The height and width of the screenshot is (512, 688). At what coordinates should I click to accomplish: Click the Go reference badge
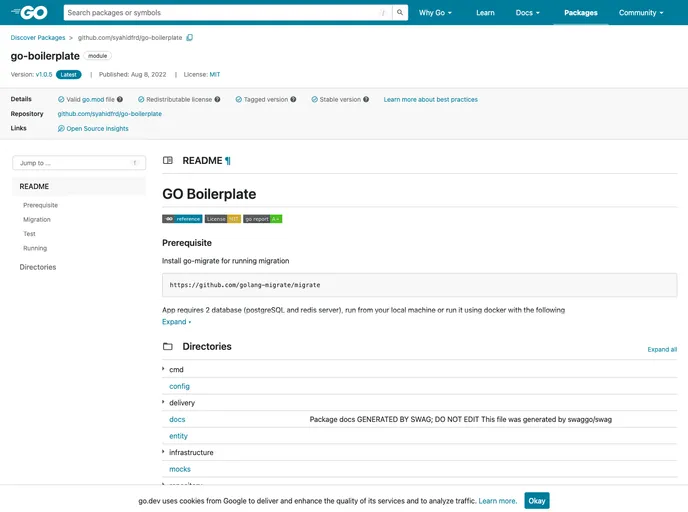point(182,219)
